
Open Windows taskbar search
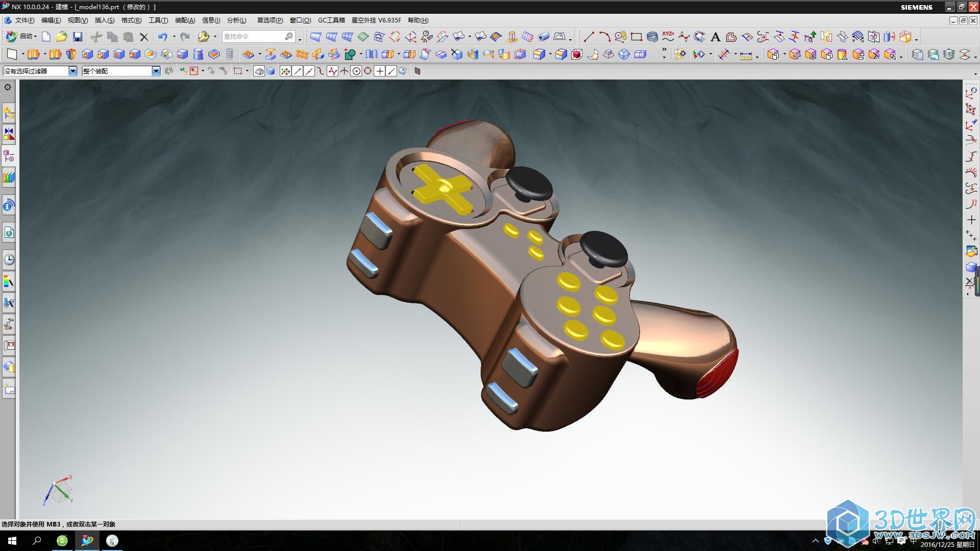pyautogui.click(x=37, y=541)
